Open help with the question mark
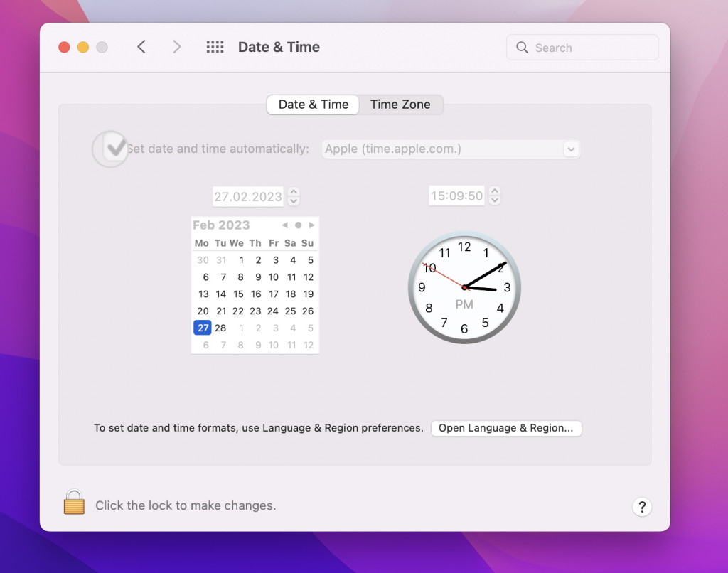The height and width of the screenshot is (573, 728). coord(642,507)
